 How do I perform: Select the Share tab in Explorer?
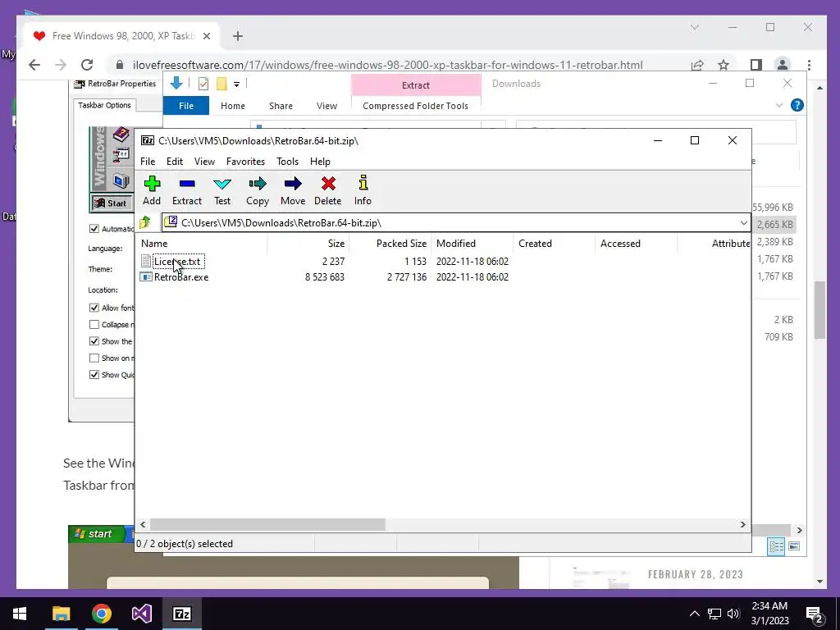281,106
